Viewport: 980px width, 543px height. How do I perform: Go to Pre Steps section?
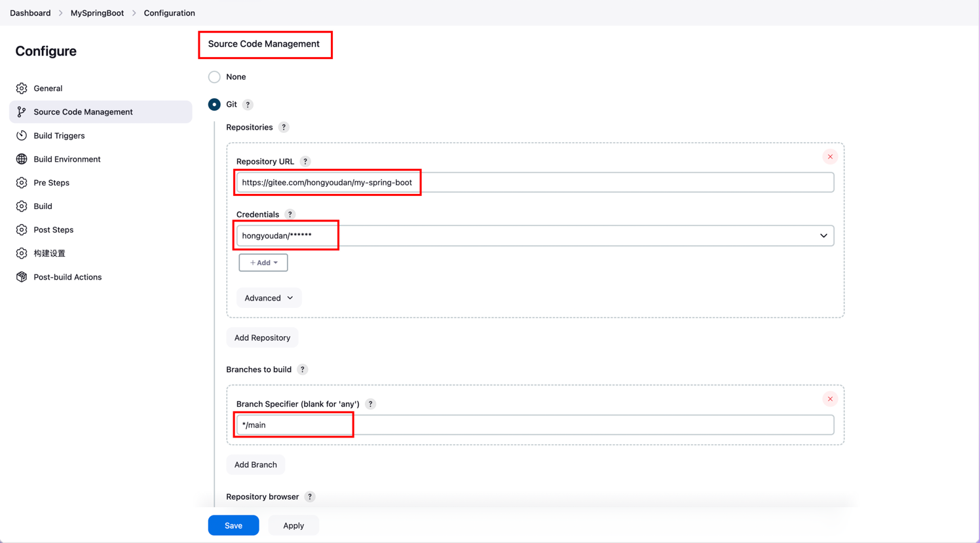click(51, 183)
